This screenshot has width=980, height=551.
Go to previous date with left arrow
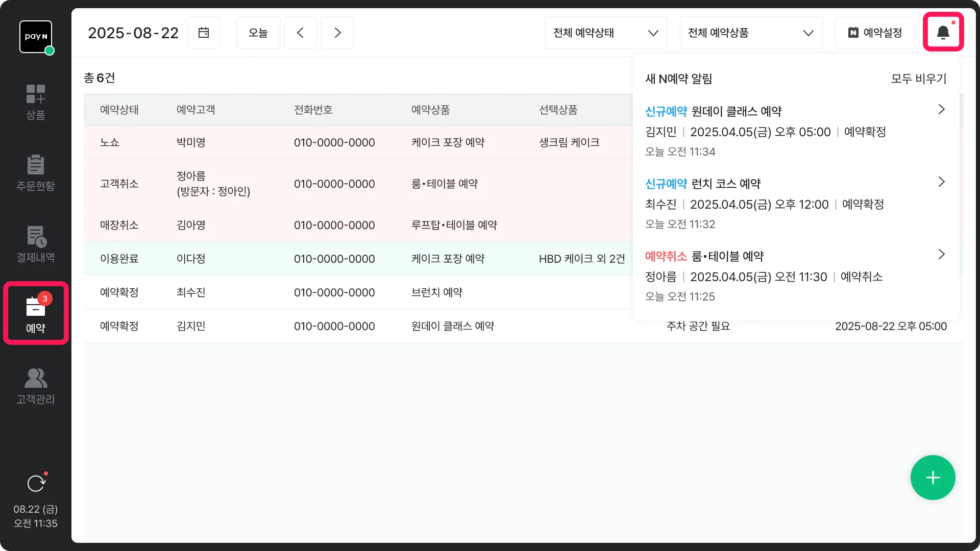point(300,33)
